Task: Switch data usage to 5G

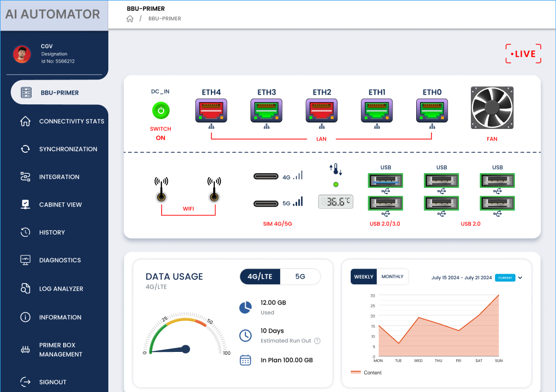Action: (x=300, y=276)
